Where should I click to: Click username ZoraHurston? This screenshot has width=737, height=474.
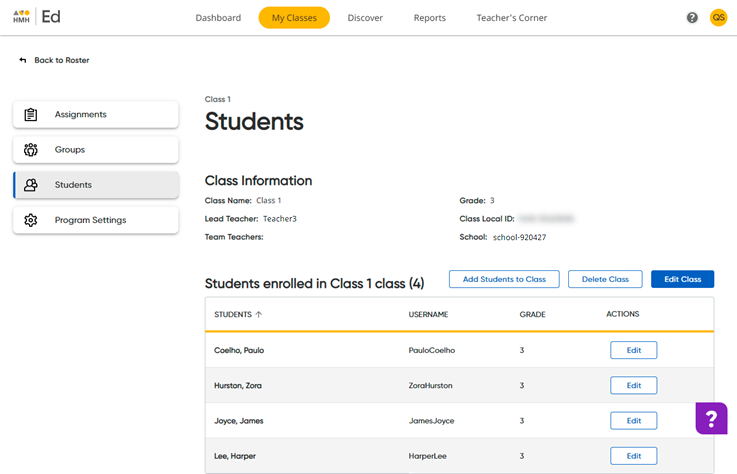point(431,386)
